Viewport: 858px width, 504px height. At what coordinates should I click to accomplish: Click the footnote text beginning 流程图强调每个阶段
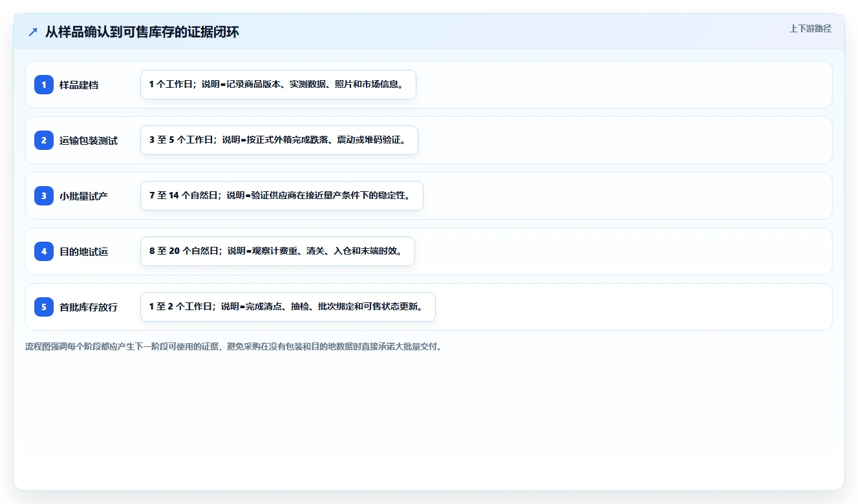click(x=233, y=346)
